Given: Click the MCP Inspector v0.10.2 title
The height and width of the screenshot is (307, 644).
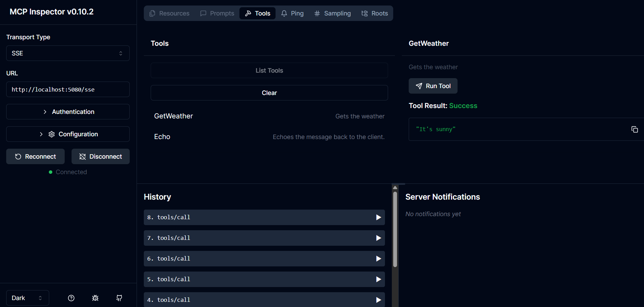Looking at the screenshot, I should [x=52, y=12].
